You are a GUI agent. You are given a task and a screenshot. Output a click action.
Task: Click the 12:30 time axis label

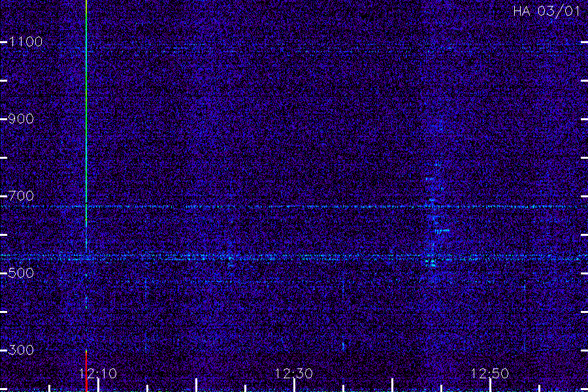coord(293,374)
